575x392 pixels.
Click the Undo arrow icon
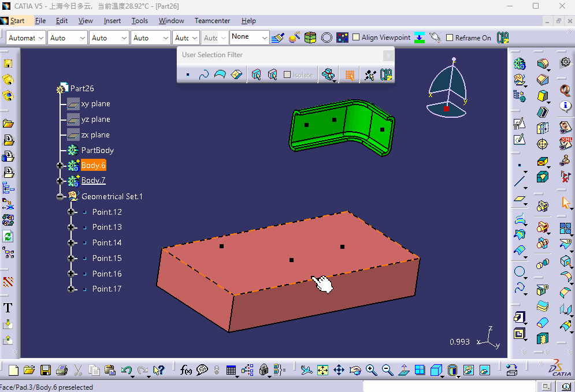point(127,371)
